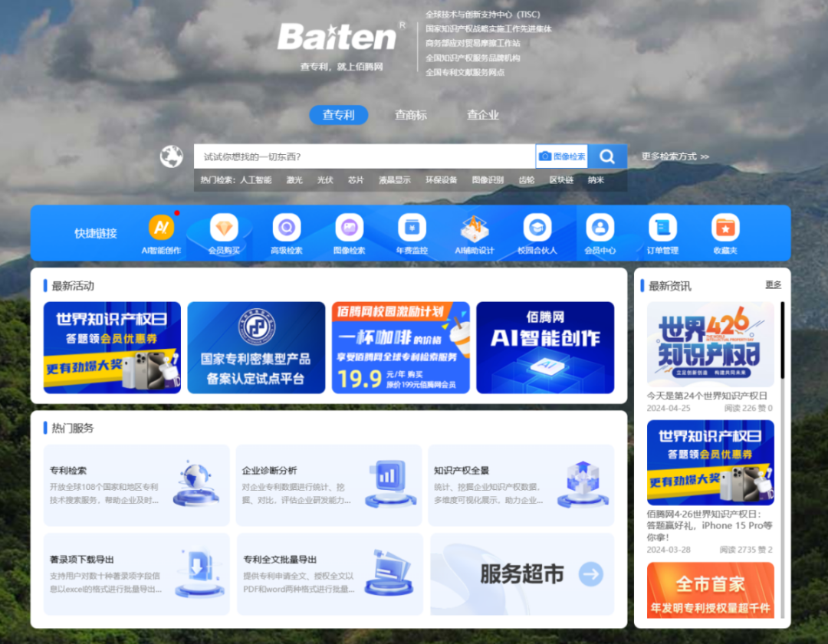Open the 世界426知识产权日 news thumbnail

710,345
